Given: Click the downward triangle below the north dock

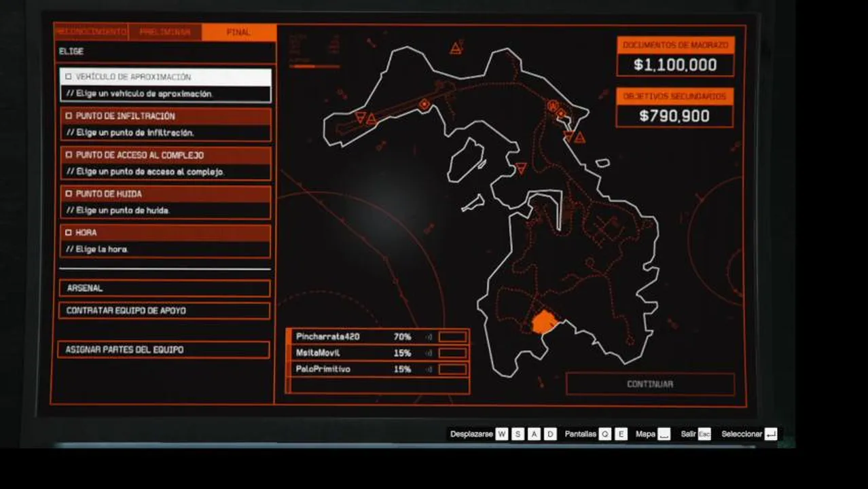Looking at the screenshot, I should (568, 135).
